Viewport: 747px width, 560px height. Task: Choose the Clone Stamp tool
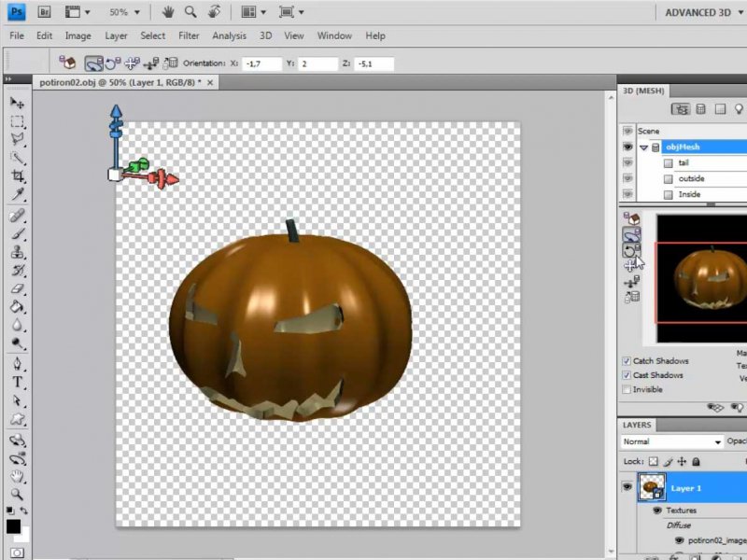pyautogui.click(x=17, y=252)
